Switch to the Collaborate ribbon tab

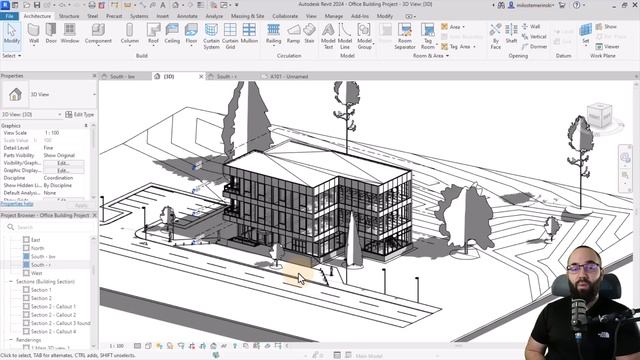click(x=285, y=16)
